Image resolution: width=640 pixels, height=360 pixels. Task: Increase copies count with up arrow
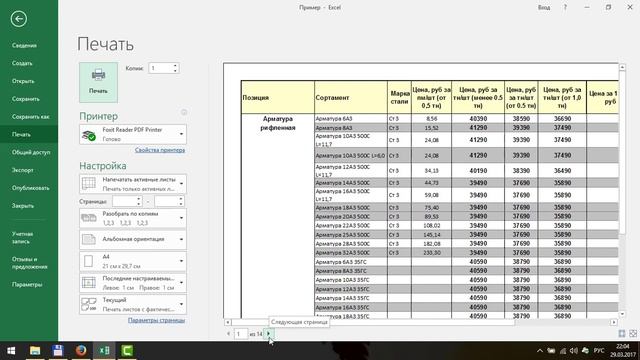tap(175, 66)
